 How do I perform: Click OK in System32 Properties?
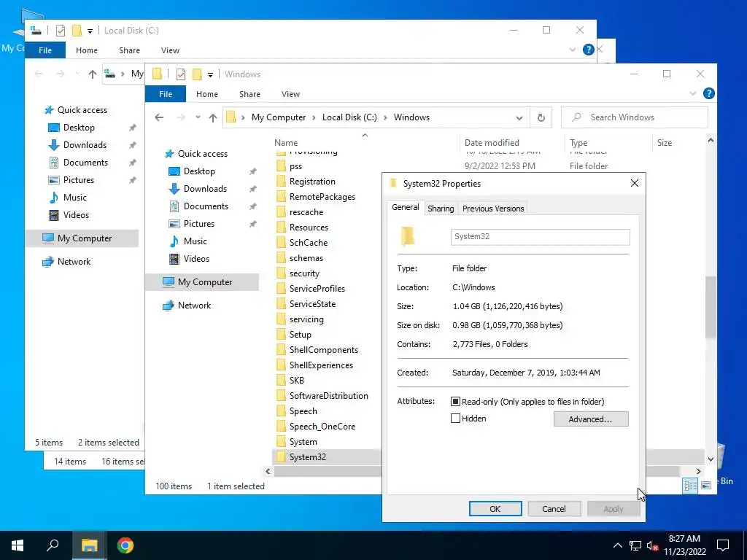coord(495,508)
